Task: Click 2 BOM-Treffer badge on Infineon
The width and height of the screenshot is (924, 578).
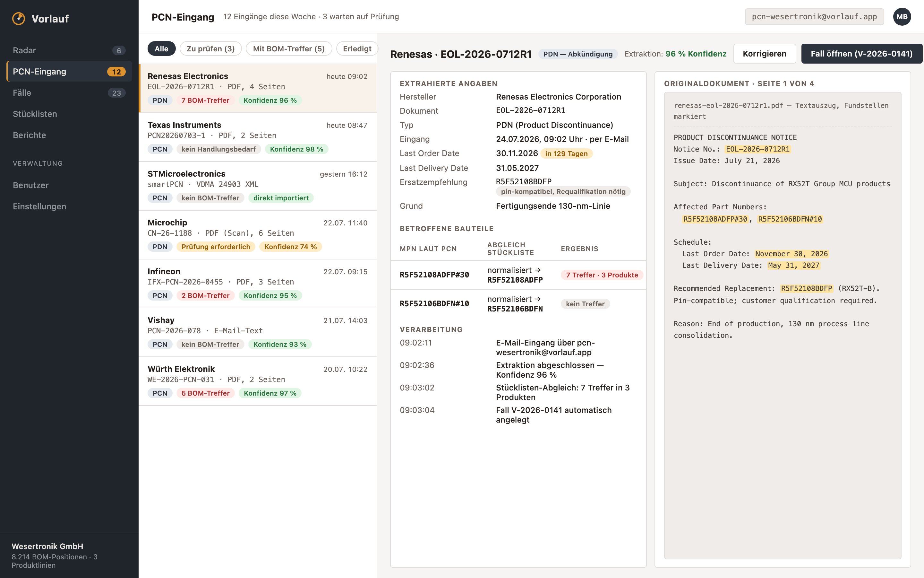Action: pos(205,295)
